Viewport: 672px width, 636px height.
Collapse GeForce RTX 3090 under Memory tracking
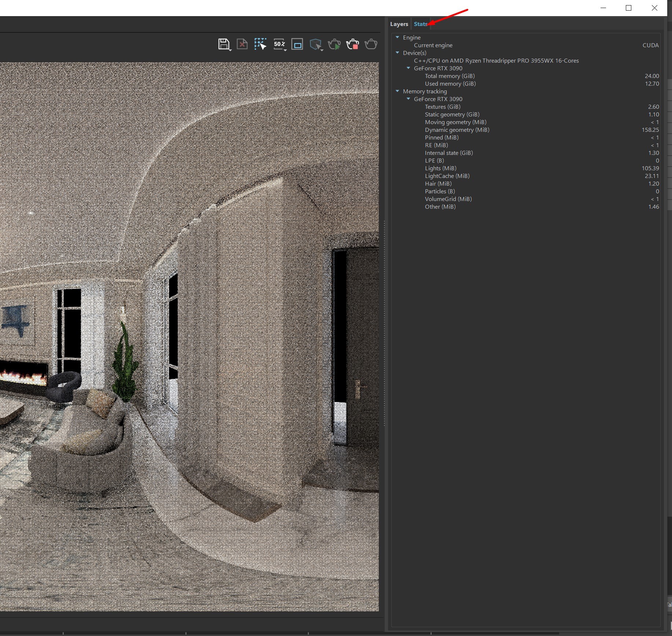[409, 99]
